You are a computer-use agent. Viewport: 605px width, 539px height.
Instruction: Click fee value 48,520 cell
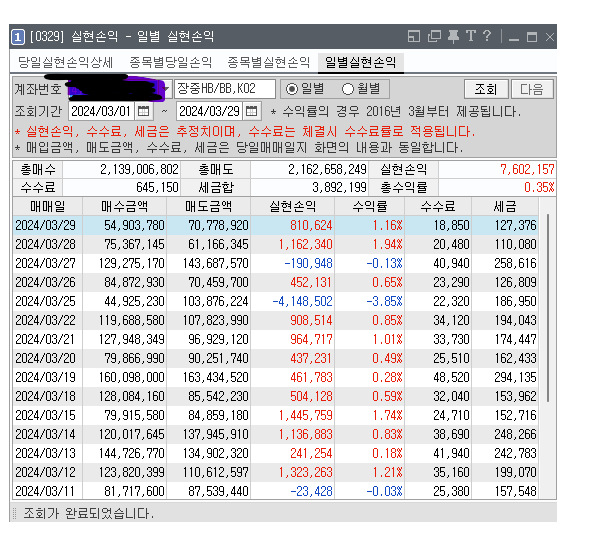pyautogui.click(x=451, y=377)
